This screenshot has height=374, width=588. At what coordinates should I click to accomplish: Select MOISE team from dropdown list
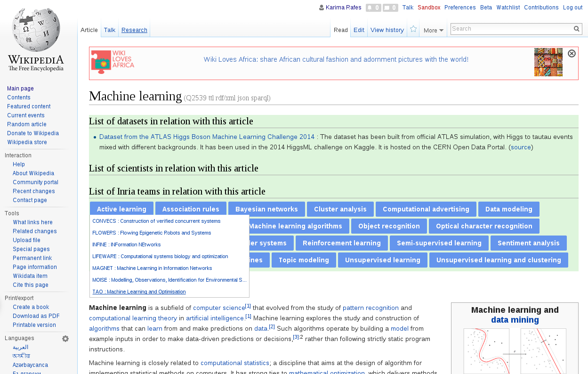[169, 280]
